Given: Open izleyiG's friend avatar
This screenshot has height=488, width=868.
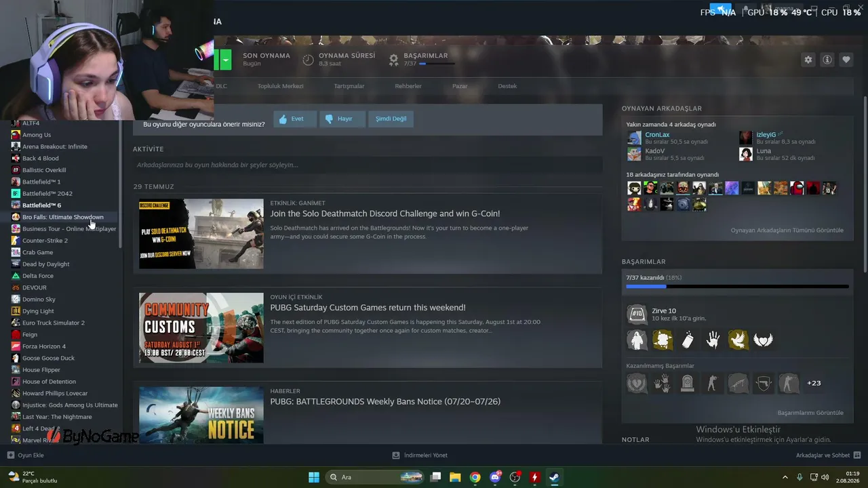Looking at the screenshot, I should pos(746,138).
